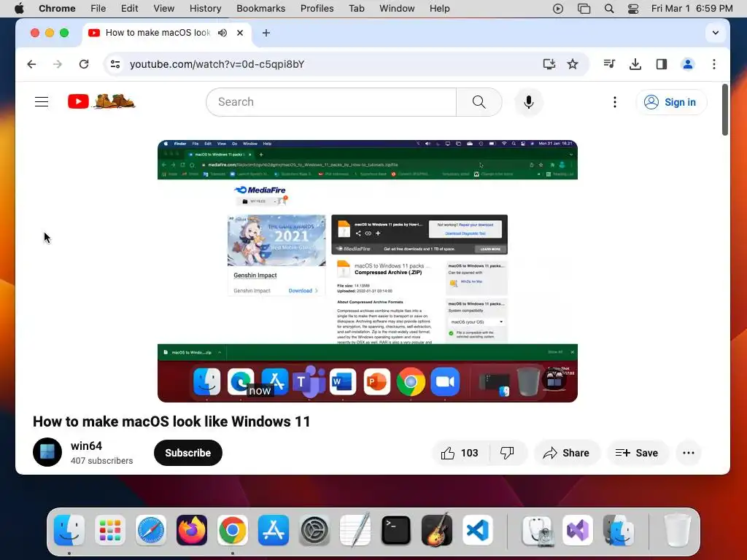This screenshot has width=747, height=560.
Task: Open the History menu
Action: [x=205, y=9]
